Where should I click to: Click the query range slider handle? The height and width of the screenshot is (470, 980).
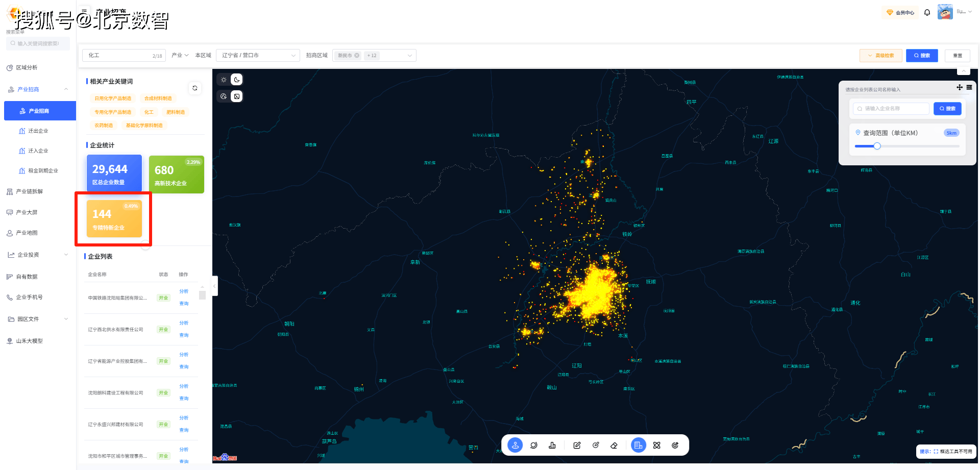click(x=877, y=146)
